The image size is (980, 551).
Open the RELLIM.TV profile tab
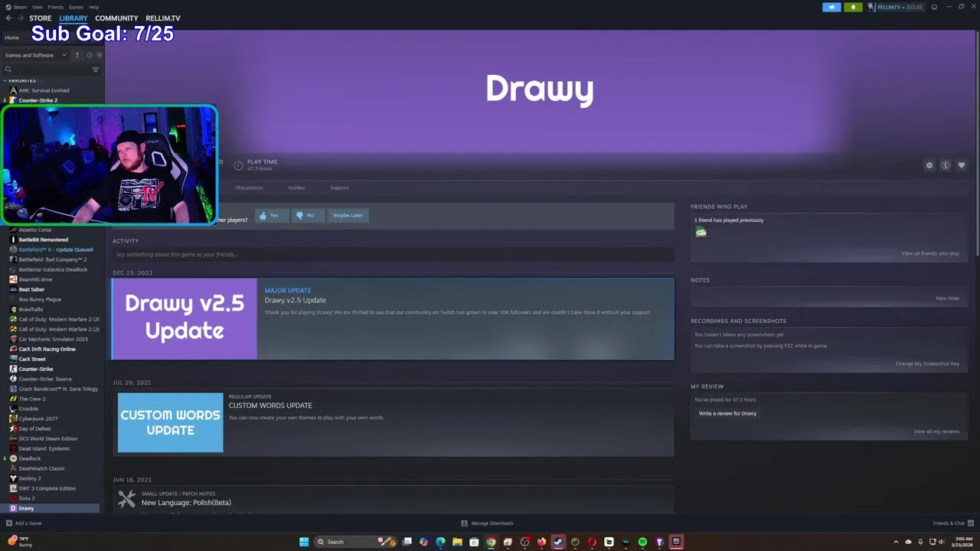click(163, 18)
